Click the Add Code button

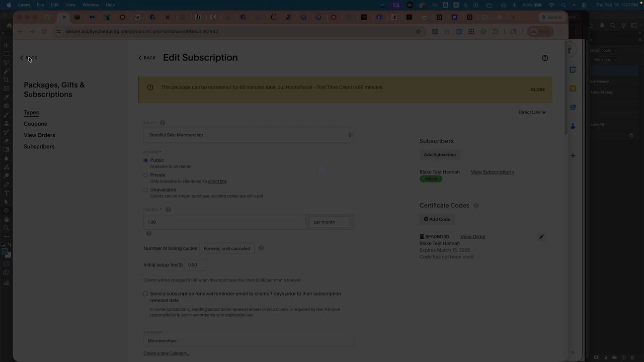coord(437,219)
